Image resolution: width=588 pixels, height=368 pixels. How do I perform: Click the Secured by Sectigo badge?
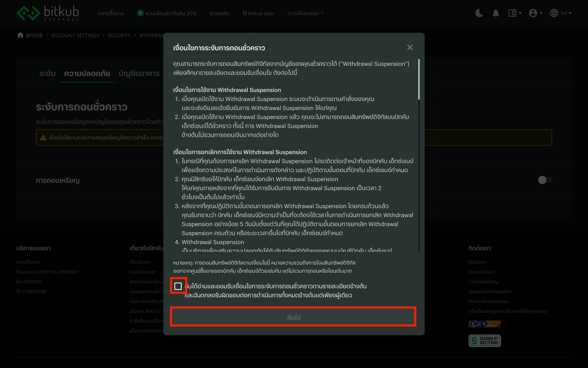click(x=485, y=341)
